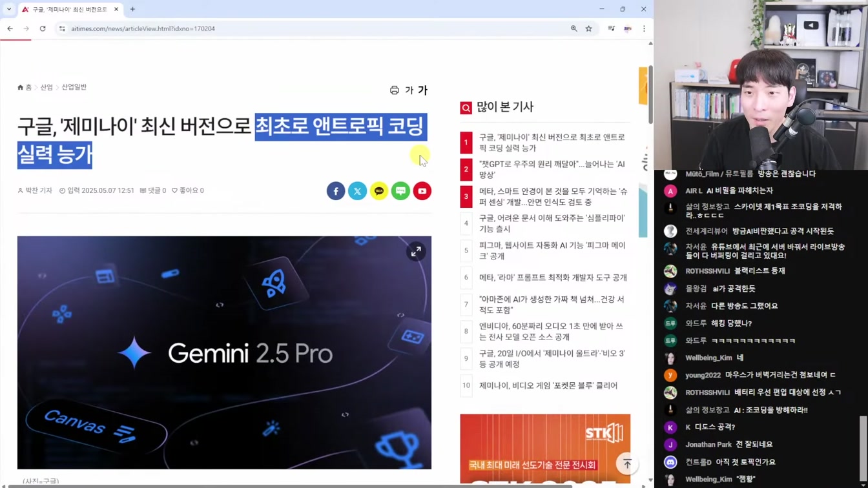
Task: Share article on Facebook
Action: pyautogui.click(x=336, y=191)
